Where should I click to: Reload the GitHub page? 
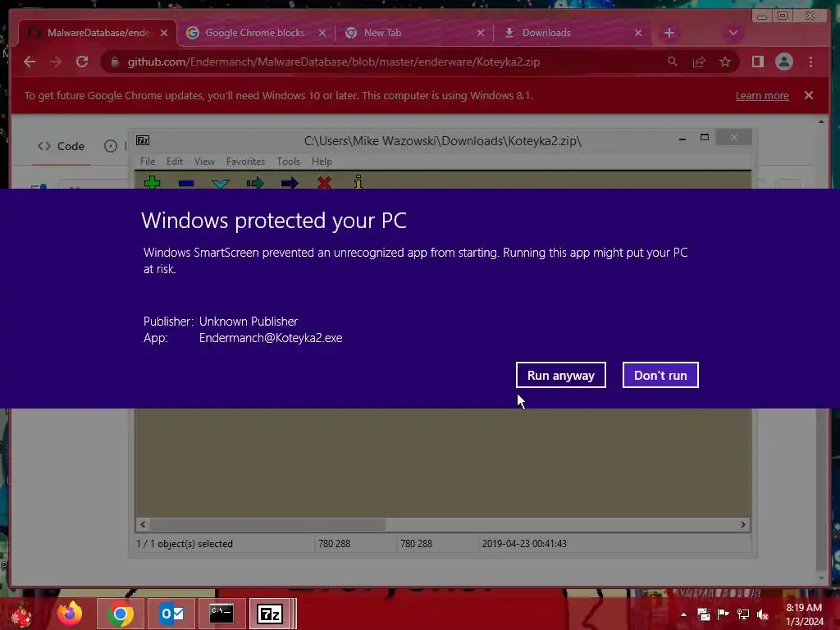[x=82, y=62]
